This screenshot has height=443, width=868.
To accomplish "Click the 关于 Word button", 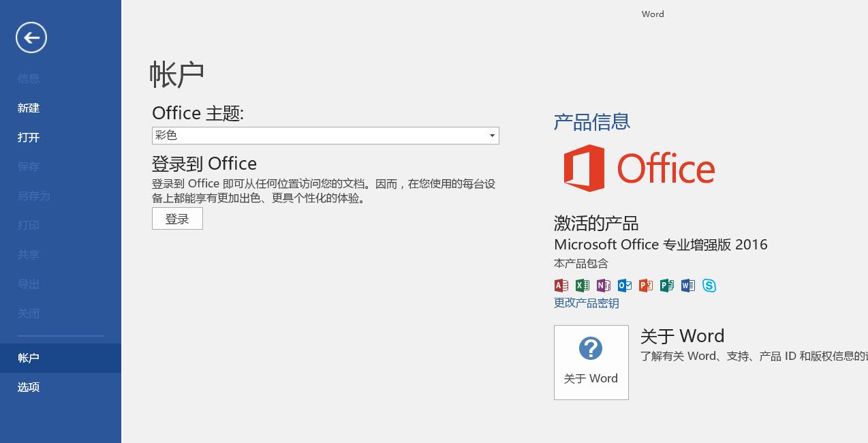I will point(591,362).
